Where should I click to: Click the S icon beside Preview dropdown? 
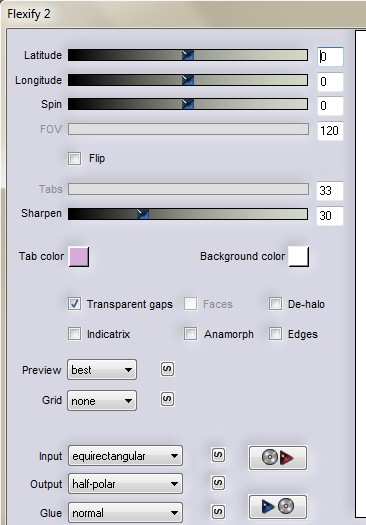tap(167, 369)
